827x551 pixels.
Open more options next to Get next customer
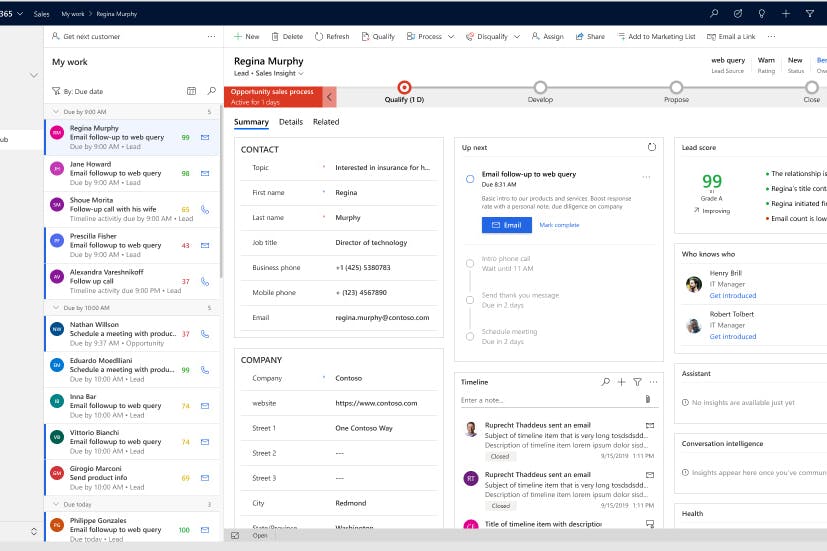tap(211, 36)
